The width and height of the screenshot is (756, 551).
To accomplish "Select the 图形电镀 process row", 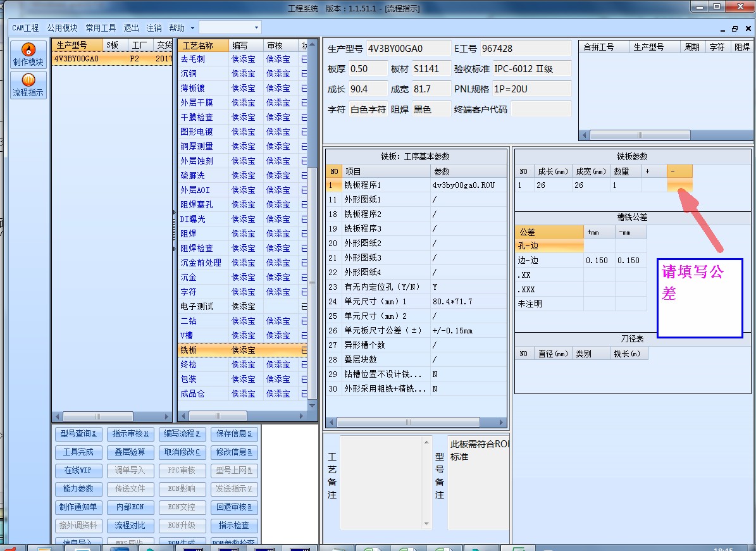I will [x=242, y=132].
